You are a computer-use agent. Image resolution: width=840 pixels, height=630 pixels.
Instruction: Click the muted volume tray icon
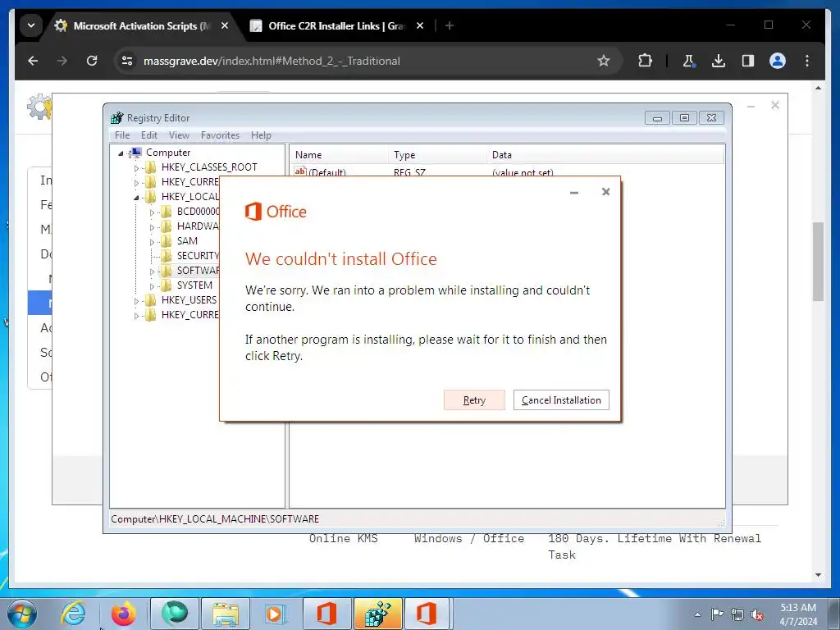point(757,615)
